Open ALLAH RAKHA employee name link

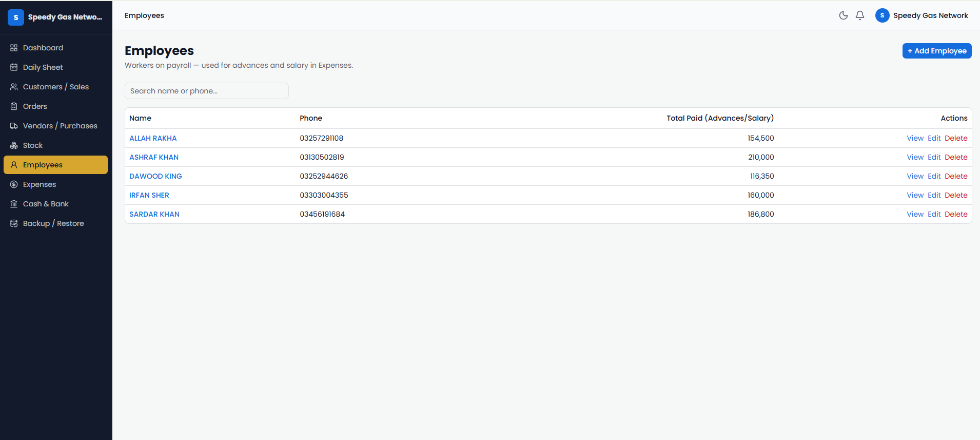pos(153,138)
